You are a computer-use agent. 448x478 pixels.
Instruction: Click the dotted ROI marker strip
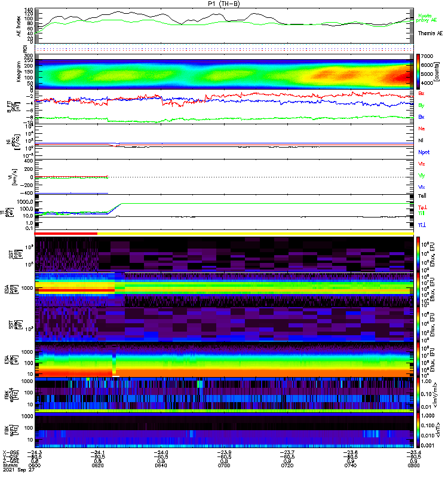pyautogui.click(x=224, y=48)
